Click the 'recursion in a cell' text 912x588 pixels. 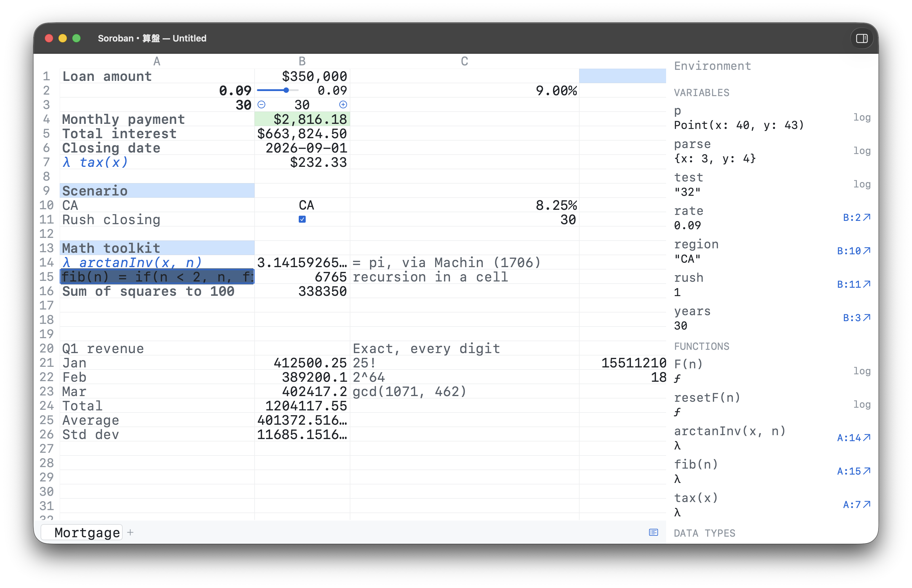(430, 277)
